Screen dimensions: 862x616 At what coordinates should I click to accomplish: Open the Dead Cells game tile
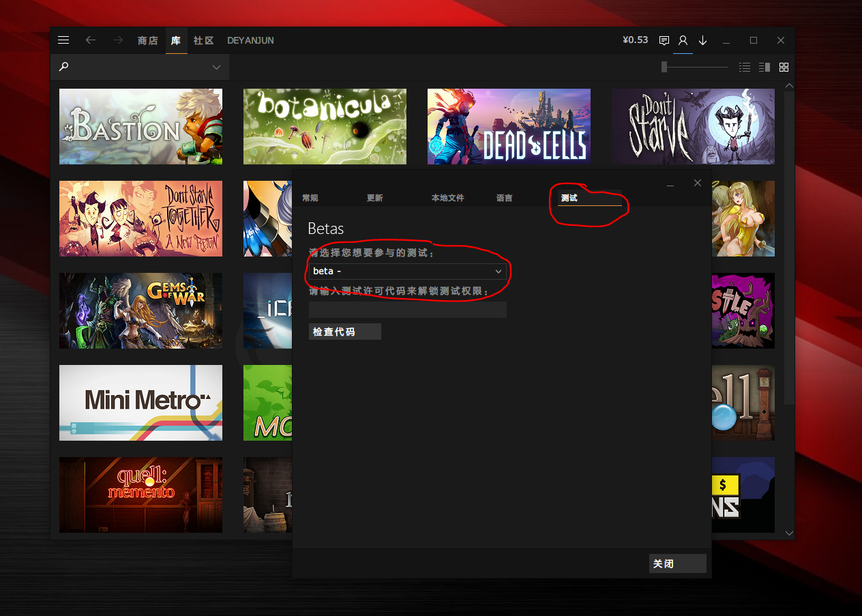(509, 126)
